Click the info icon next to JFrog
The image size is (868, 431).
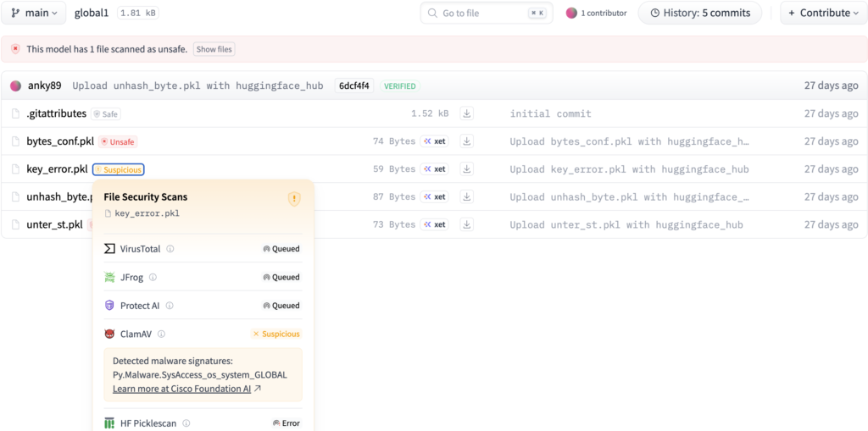point(153,277)
